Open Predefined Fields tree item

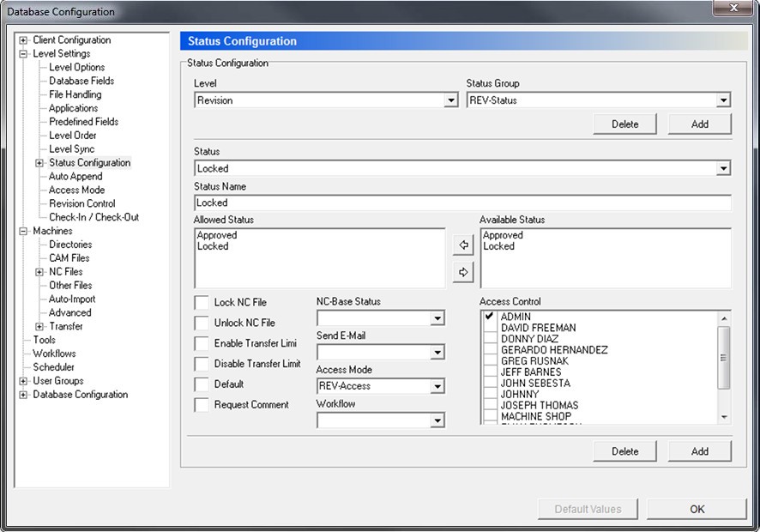point(83,122)
